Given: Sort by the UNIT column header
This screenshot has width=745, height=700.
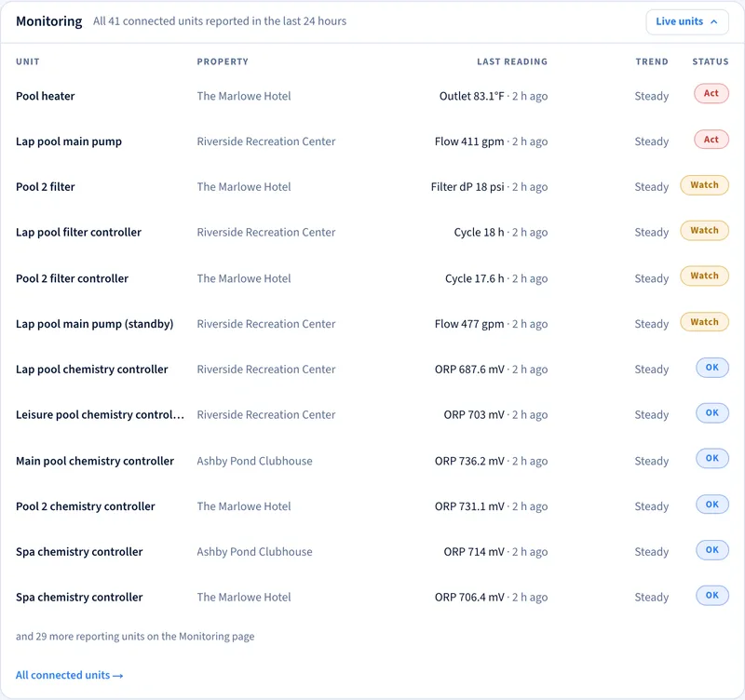Looking at the screenshot, I should (28, 61).
